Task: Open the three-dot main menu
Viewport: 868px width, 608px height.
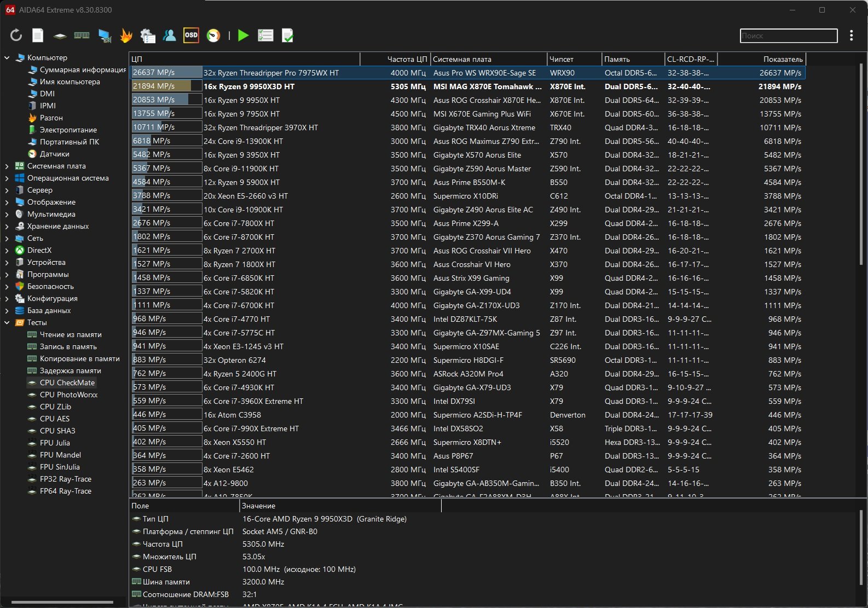Action: 851,36
